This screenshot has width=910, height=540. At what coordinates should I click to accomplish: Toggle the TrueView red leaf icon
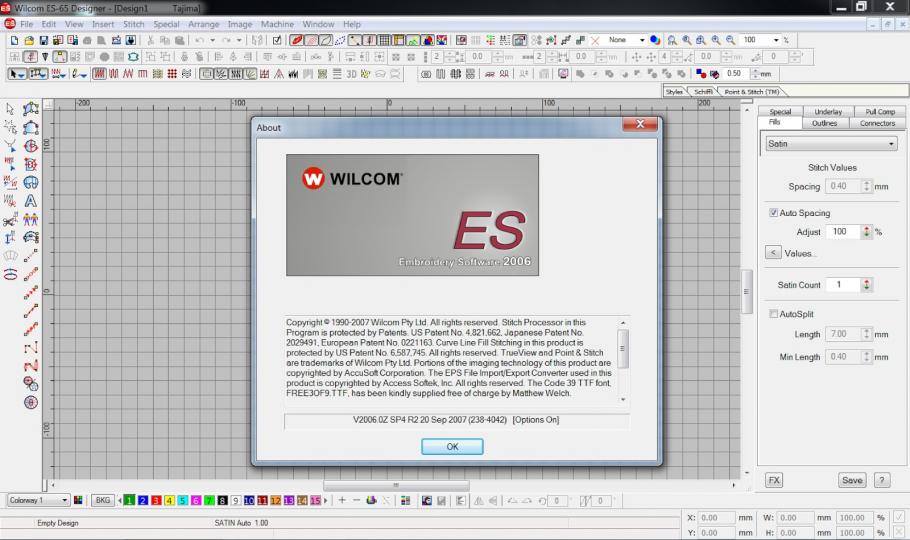point(297,40)
